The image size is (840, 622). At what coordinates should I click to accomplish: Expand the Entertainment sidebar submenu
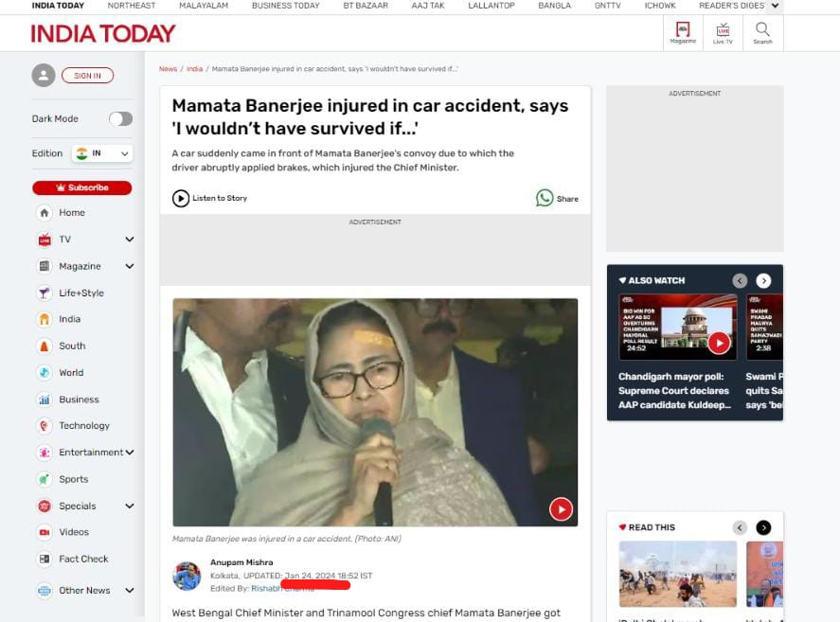tap(130, 453)
